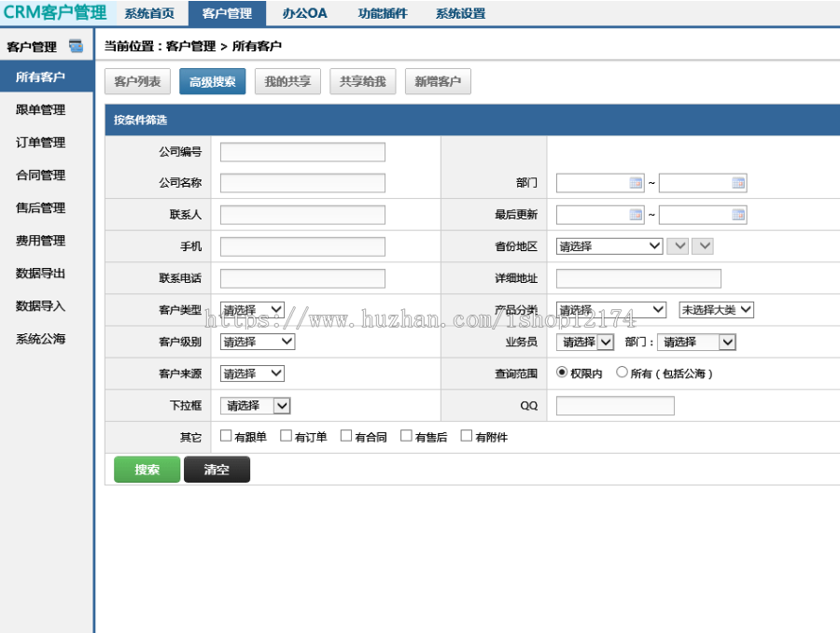Screen dimensions: 840x633
Task: Open the 业务员 department dropdown
Action: coord(696,342)
